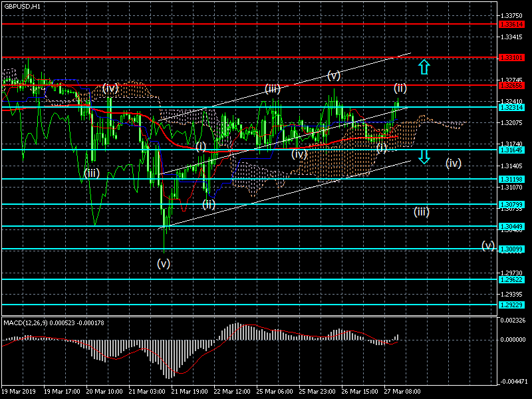Click the 1.33750 value on price scale
532x399 pixels.
coord(511,15)
